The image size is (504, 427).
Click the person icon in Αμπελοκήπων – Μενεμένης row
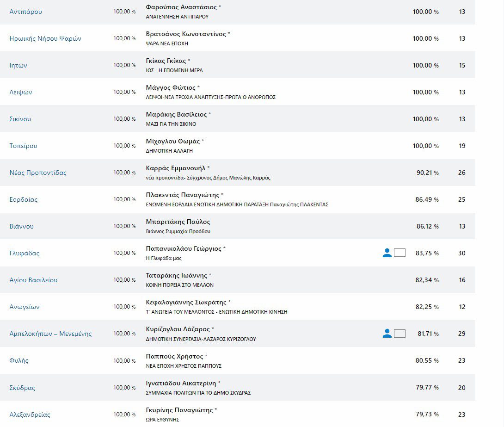(x=387, y=333)
